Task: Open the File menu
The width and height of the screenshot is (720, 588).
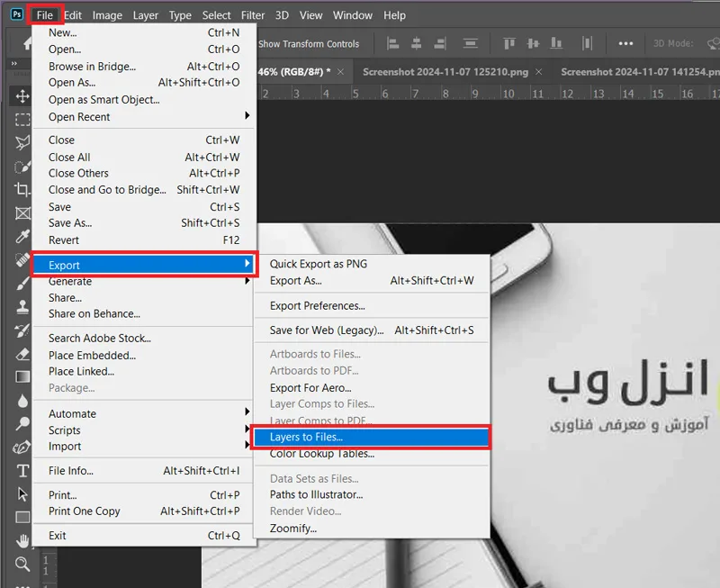Action: [x=44, y=15]
